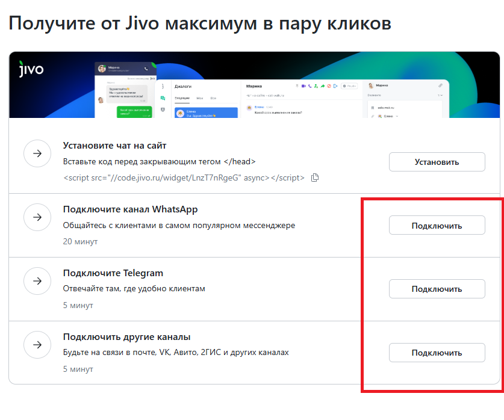This screenshot has height=420, width=504.
Task: Click the Установить button
Action: pyautogui.click(x=437, y=162)
